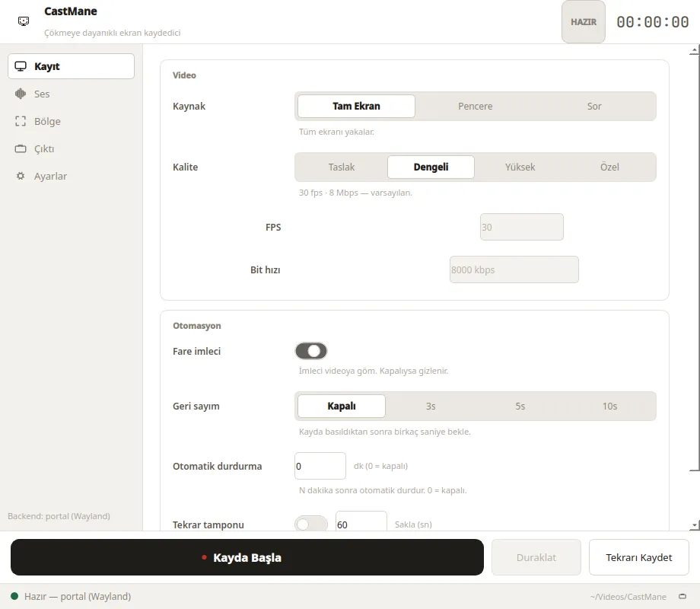The height and width of the screenshot is (609, 700).
Task: Click "Hazır — portal (Wayland)" status text
Action: [78, 597]
